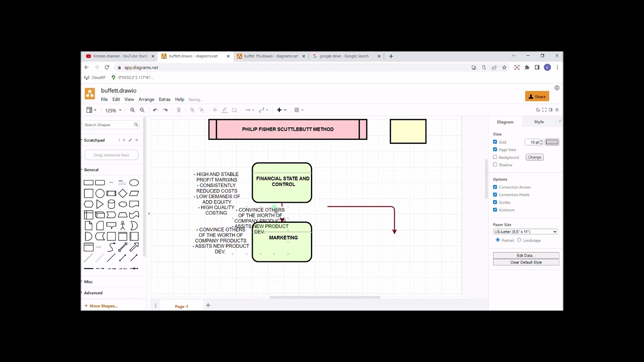
Task: Click the Shadow toolbar icon
Action: tap(234, 110)
